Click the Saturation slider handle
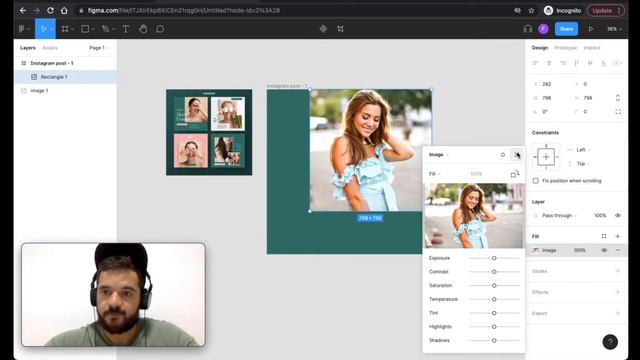The height and width of the screenshot is (360, 640). tap(494, 286)
